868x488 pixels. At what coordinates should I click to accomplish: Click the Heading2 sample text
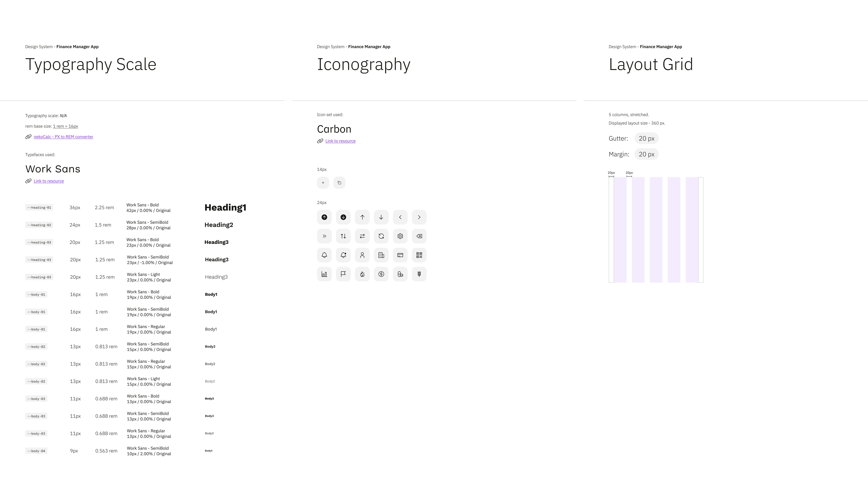219,225
